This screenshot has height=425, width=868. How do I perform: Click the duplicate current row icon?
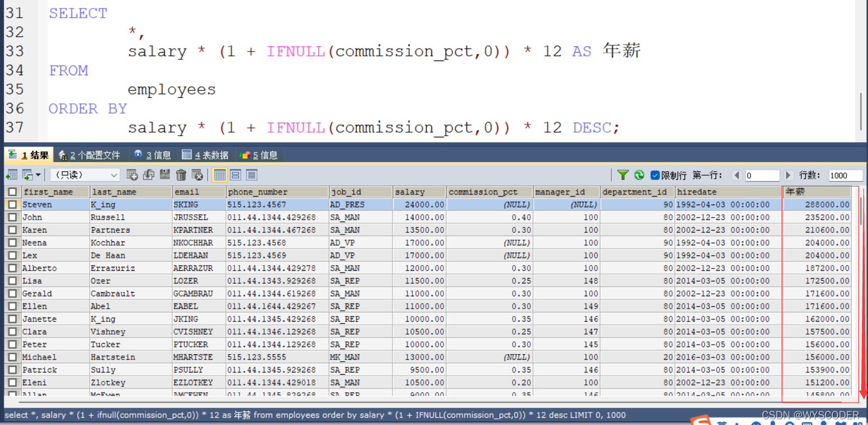click(x=149, y=175)
